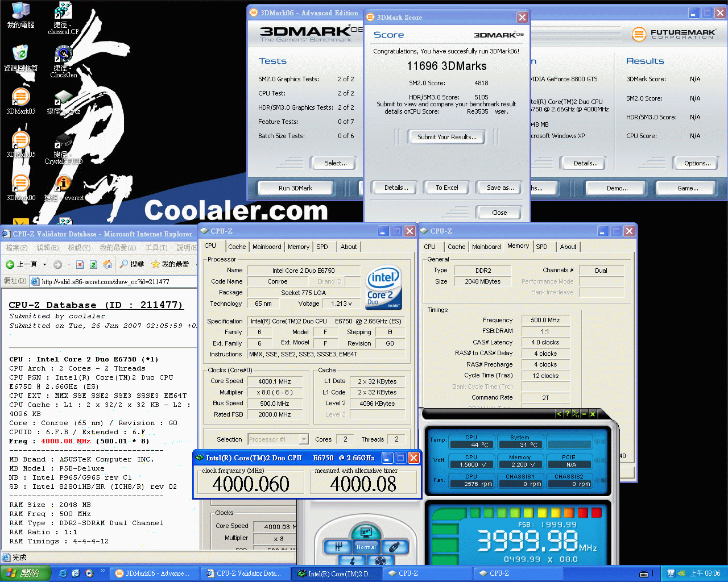
Task: Click the Internet Explorer green Back arrow
Action: (10, 264)
